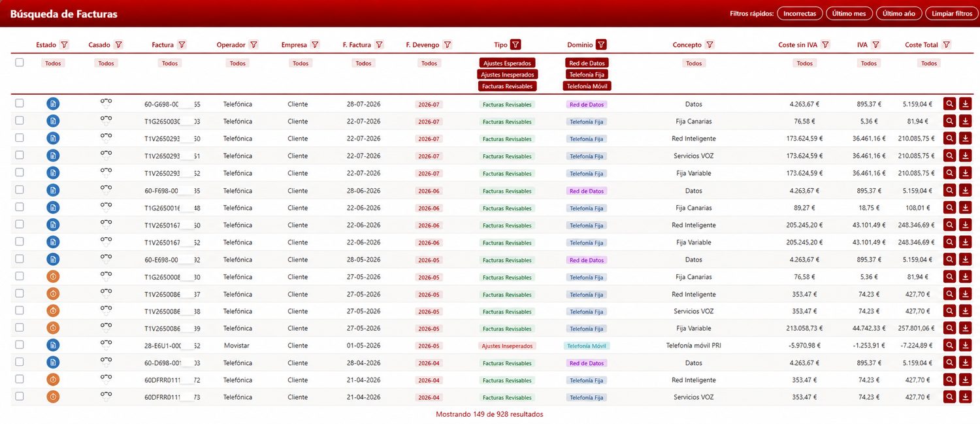
Task: Download the Telefonía móvil PRI invoice
Action: tap(966, 345)
